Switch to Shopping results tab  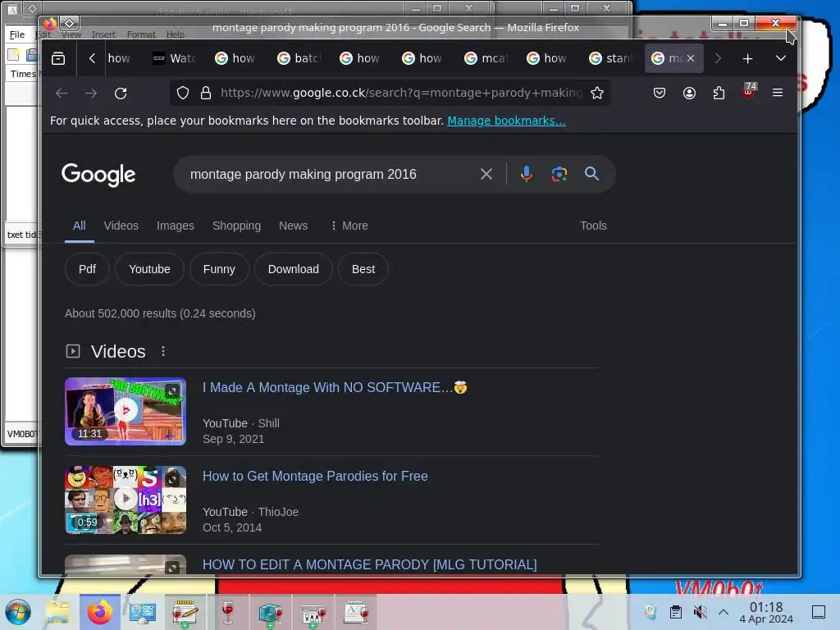point(236,226)
